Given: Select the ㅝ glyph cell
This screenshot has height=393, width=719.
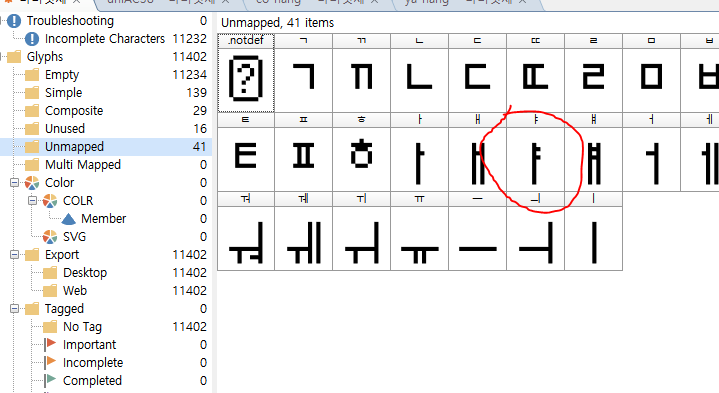Looking at the screenshot, I should pos(246,232).
